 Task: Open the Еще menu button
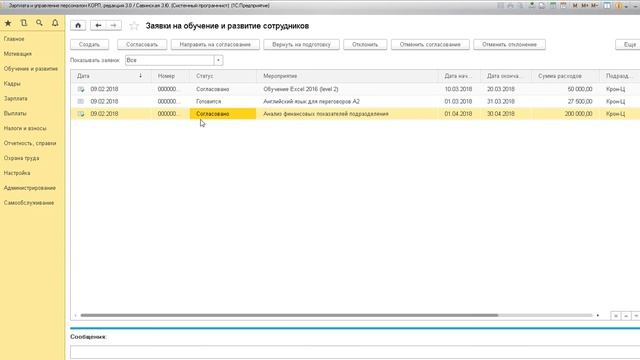point(629,44)
